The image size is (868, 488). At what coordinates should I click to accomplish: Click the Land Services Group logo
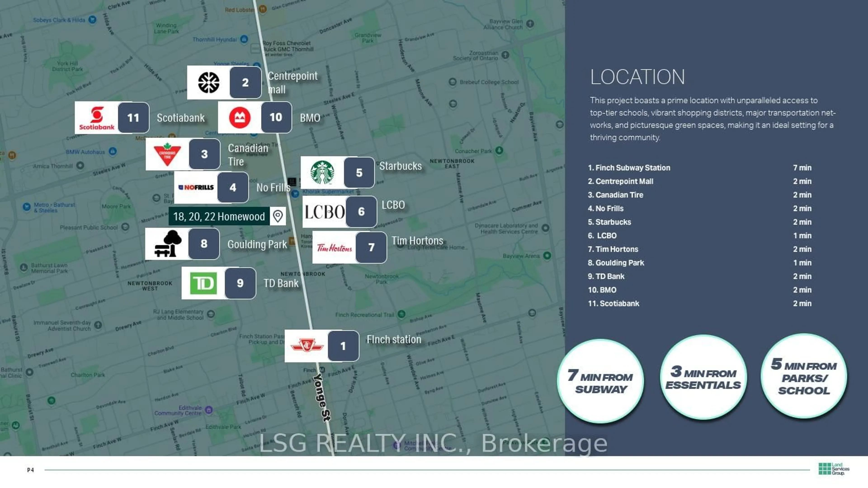[834, 469]
